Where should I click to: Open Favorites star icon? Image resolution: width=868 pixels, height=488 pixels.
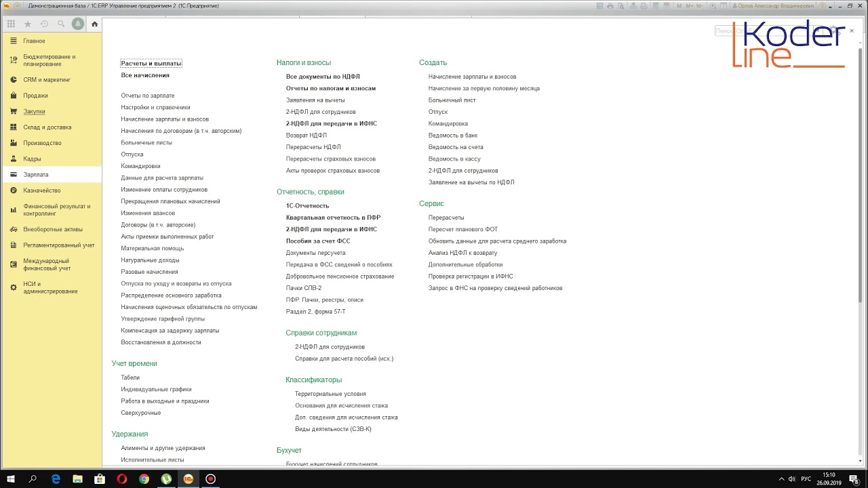28,24
